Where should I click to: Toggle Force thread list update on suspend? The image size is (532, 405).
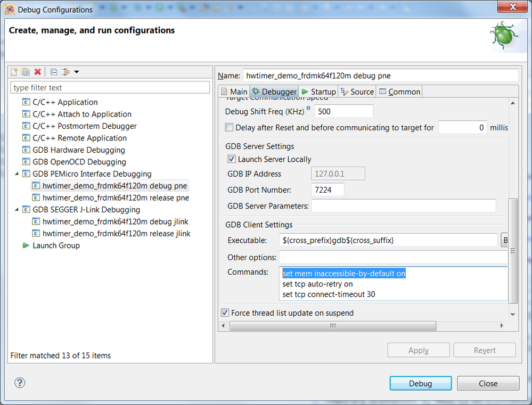[225, 313]
